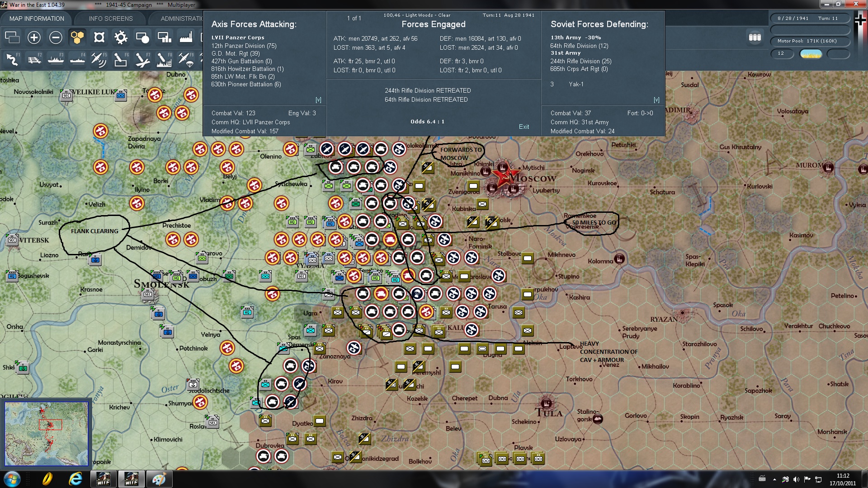868x488 pixels.
Task: Select the 12th Panzer Division entry
Action: pyautogui.click(x=244, y=46)
